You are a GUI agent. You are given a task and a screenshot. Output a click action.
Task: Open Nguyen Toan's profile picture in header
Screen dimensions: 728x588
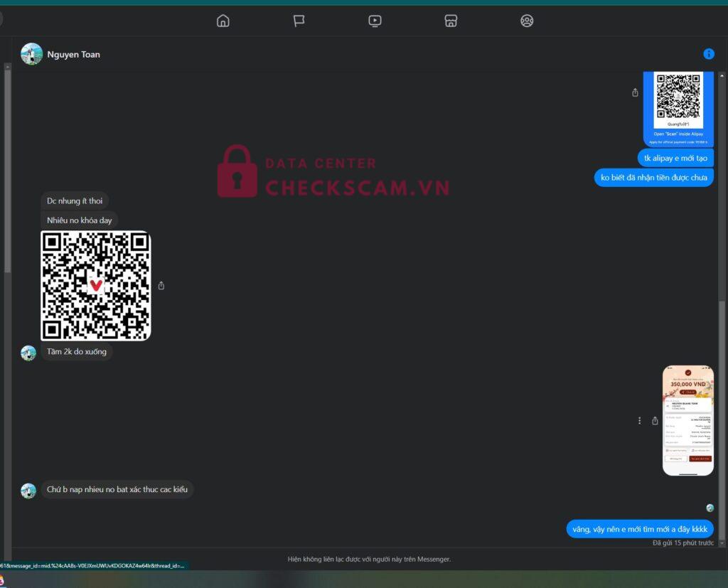31,54
